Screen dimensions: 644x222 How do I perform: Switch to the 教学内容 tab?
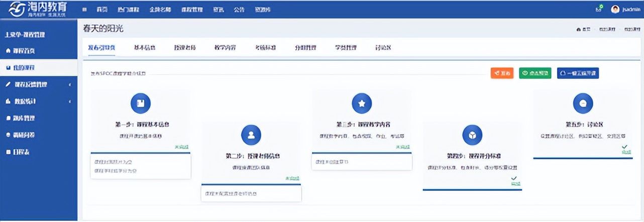(x=225, y=48)
